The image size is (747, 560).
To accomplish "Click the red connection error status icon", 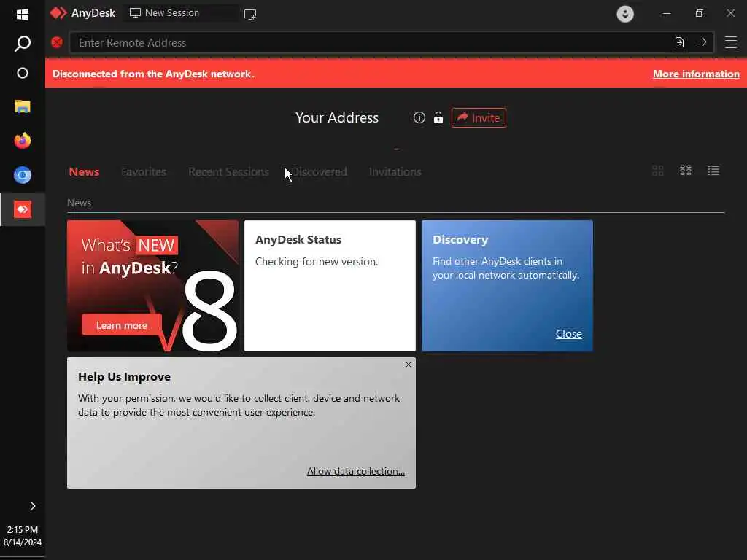I will click(57, 42).
